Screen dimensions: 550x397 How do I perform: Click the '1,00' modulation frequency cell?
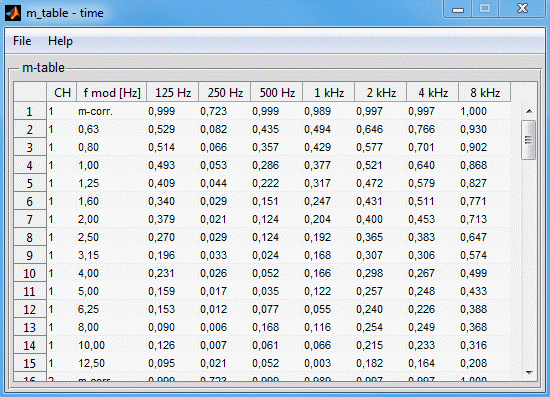tap(112, 165)
